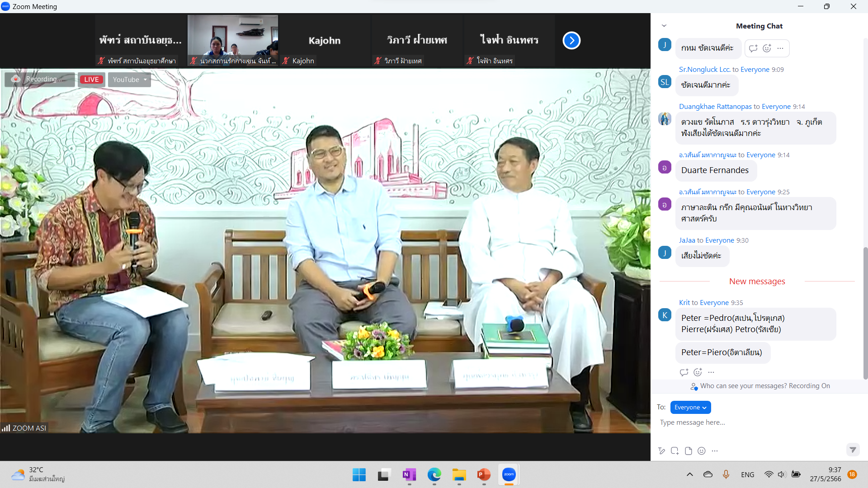Open text formatting tool in chat toolbar
The image size is (868, 488).
tap(662, 450)
